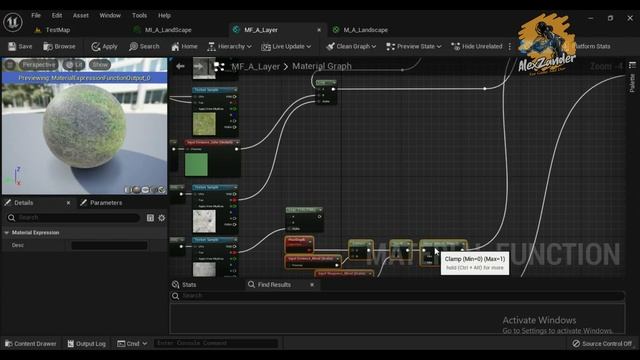Set preview mesh to cylinder
Viewport: 640px width, 360px height.
pos(128,189)
